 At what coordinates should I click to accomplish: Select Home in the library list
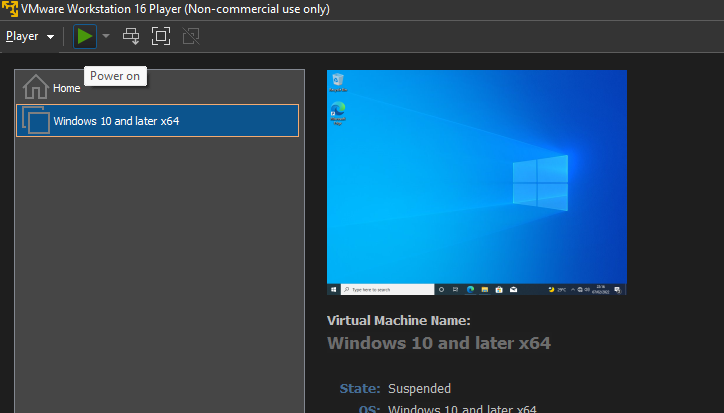tap(157, 88)
